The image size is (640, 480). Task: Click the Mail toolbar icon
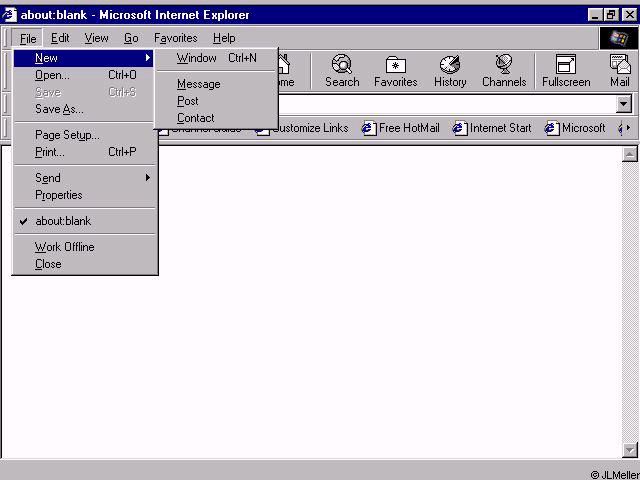(620, 71)
